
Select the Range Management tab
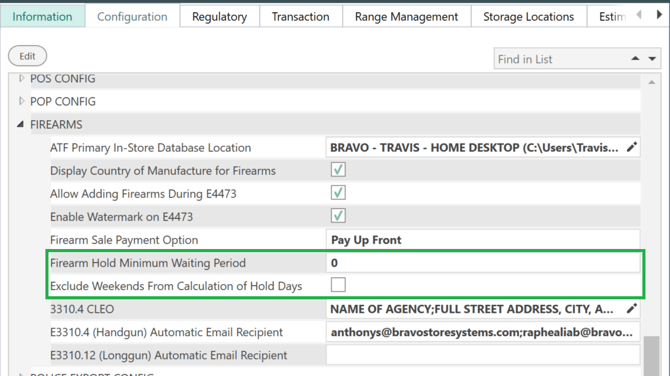406,17
